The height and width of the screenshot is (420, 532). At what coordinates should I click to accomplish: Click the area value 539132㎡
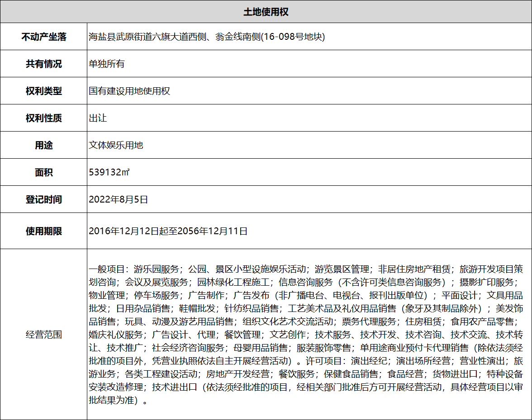[109, 172]
